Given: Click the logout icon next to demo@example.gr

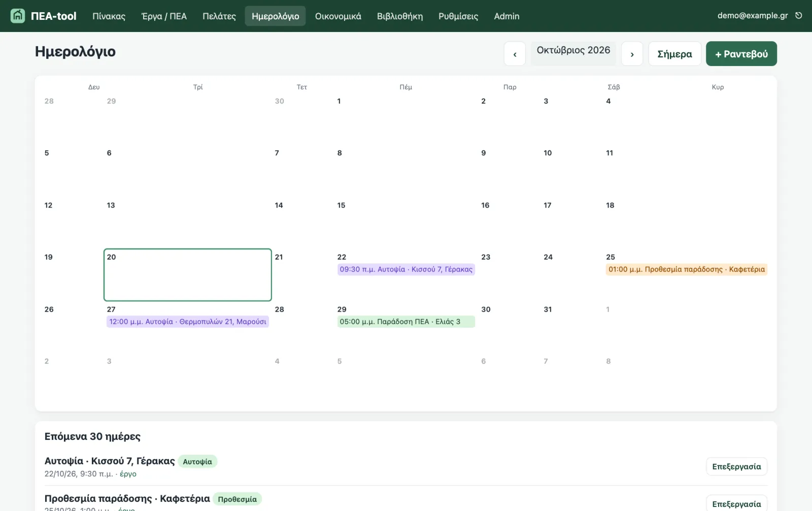Looking at the screenshot, I should click(x=799, y=16).
